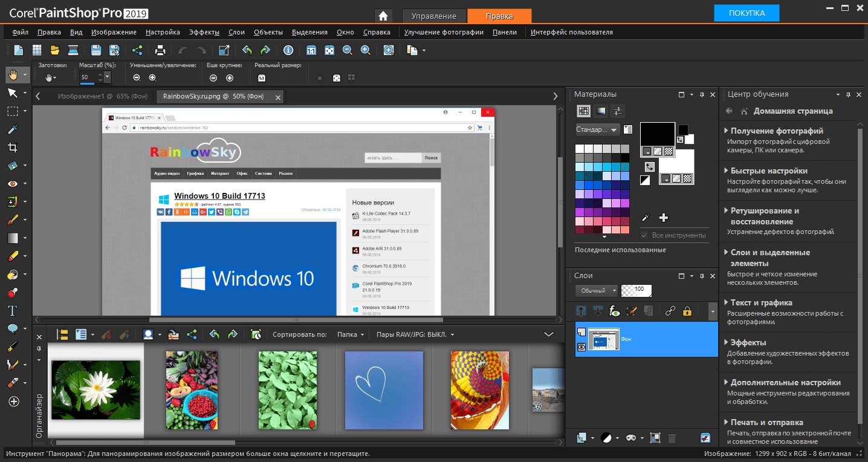Screen dimensions: 868x462
Task: Open Сортировать по Папка dropdown
Action: [351, 334]
